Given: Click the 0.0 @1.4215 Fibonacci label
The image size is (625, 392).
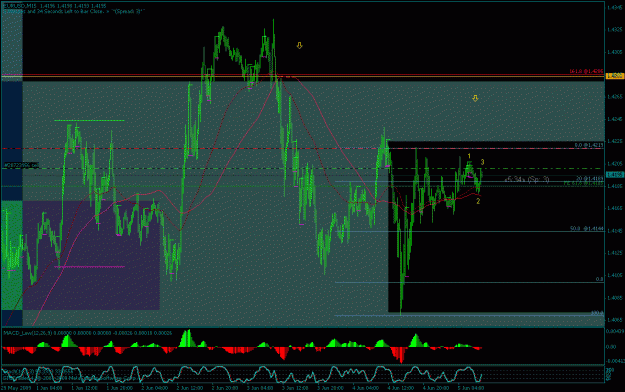Looking at the screenshot, I should 589,145.
